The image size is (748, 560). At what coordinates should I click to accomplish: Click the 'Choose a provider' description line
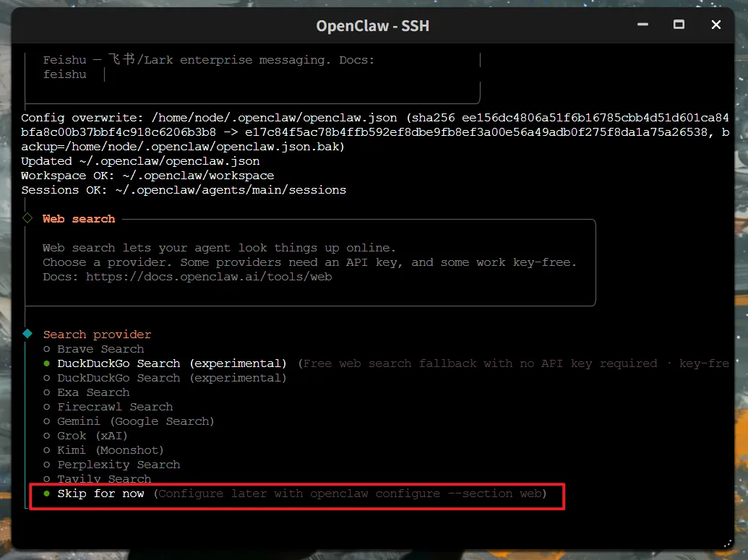pyautogui.click(x=309, y=262)
